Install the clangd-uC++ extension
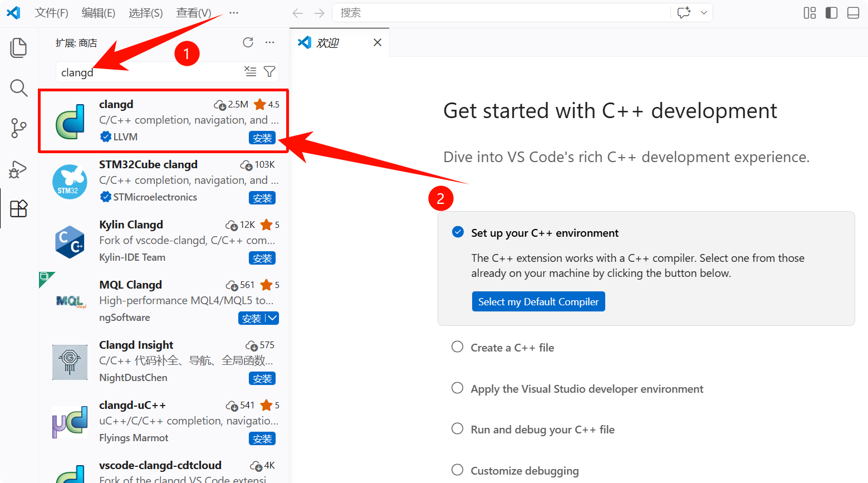 coord(262,438)
